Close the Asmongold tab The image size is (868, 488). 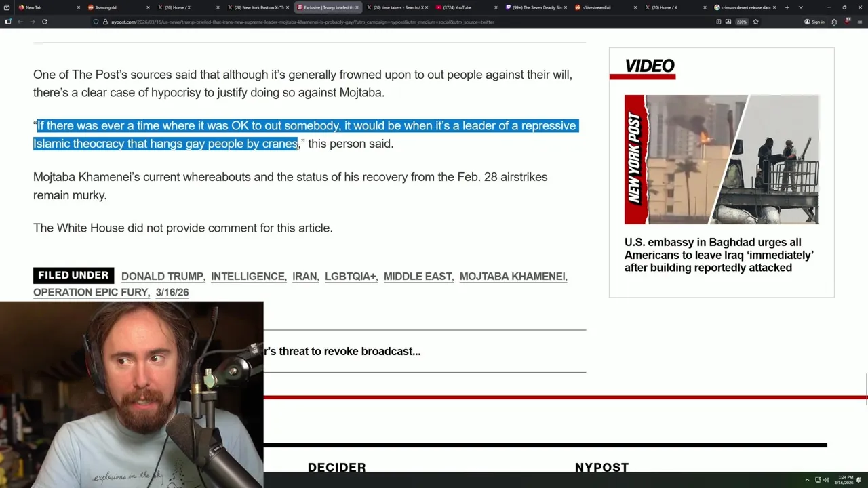pyautogui.click(x=149, y=7)
